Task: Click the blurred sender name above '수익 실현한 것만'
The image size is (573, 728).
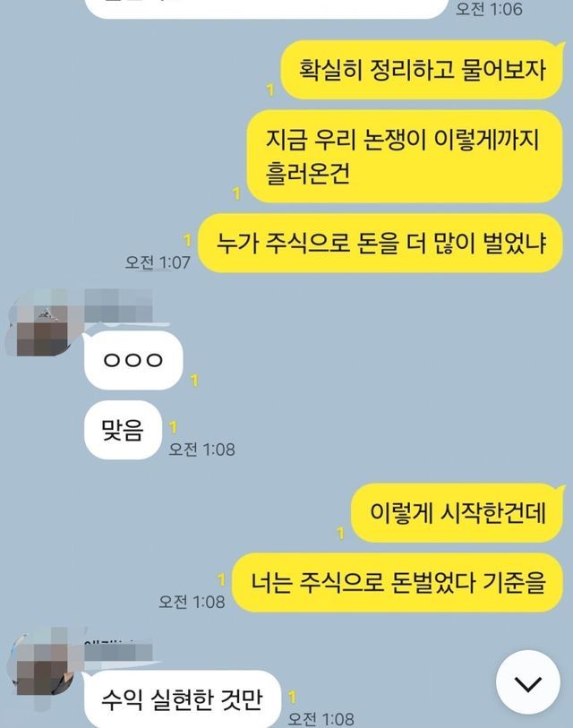Action: 118,649
